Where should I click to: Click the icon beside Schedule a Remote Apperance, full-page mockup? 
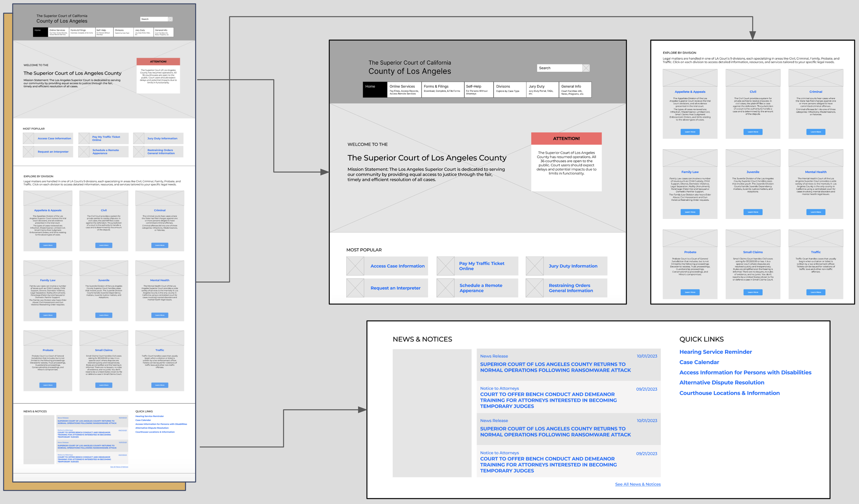tap(84, 152)
